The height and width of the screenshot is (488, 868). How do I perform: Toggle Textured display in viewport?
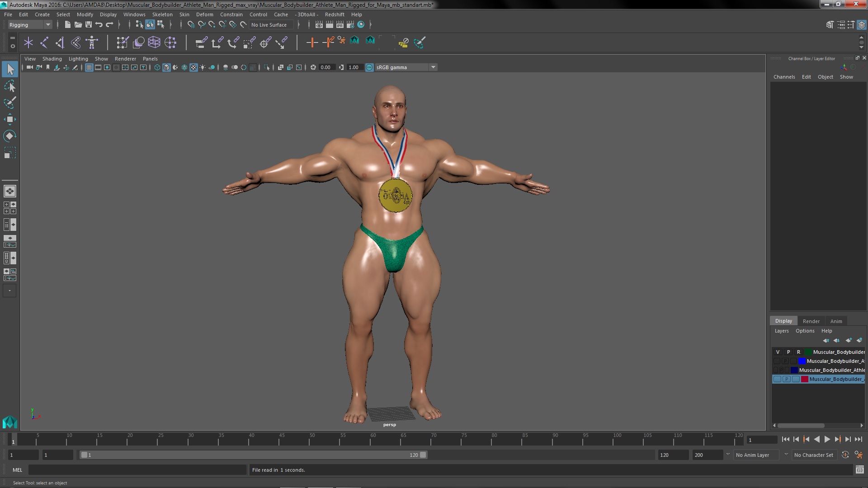coord(193,67)
